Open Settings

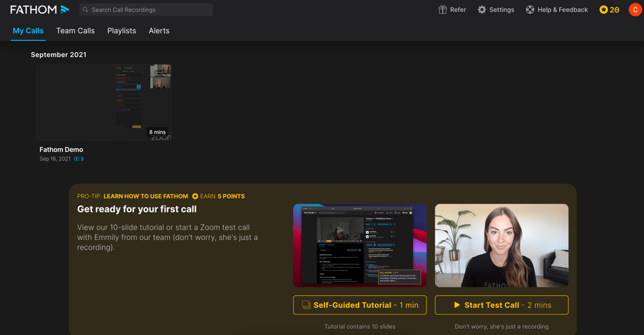click(496, 9)
